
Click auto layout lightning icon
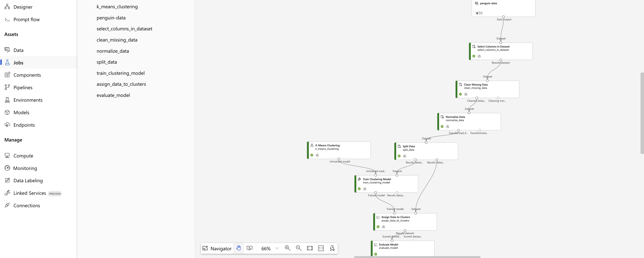[x=332, y=248]
